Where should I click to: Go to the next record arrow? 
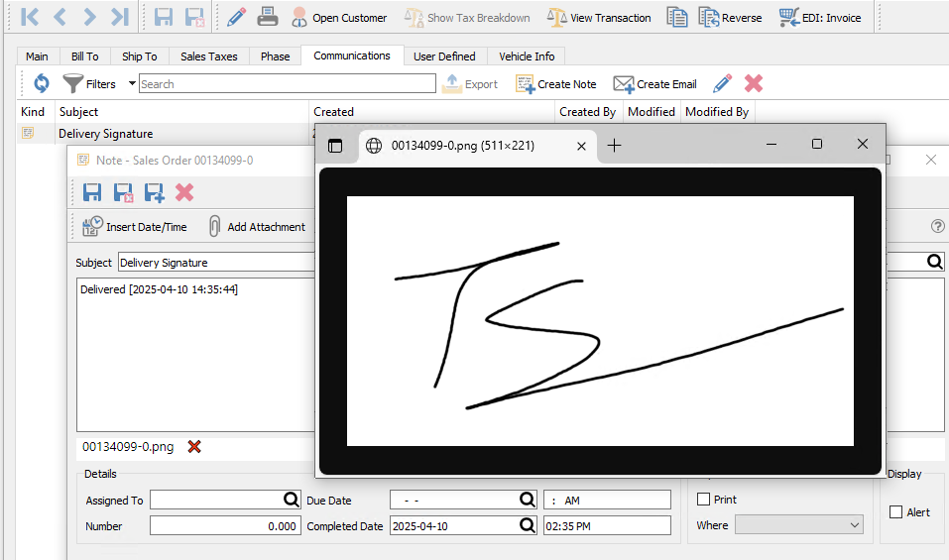90,17
